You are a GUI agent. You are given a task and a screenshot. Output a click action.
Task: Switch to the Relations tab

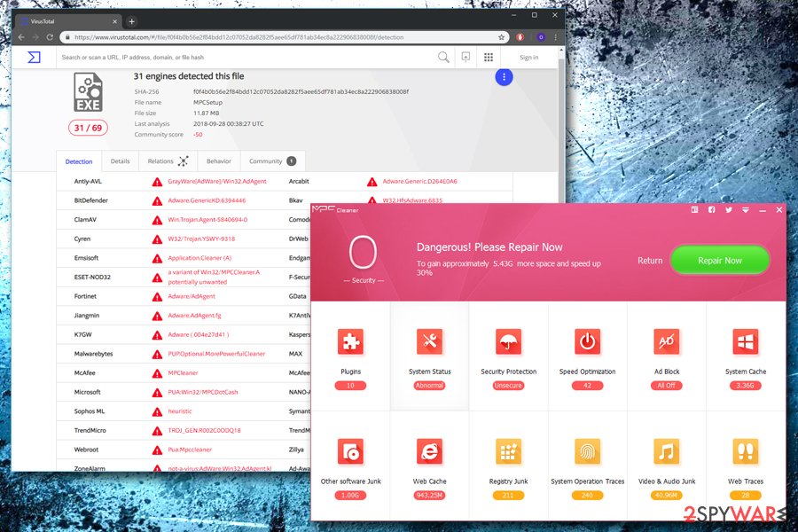tap(168, 160)
